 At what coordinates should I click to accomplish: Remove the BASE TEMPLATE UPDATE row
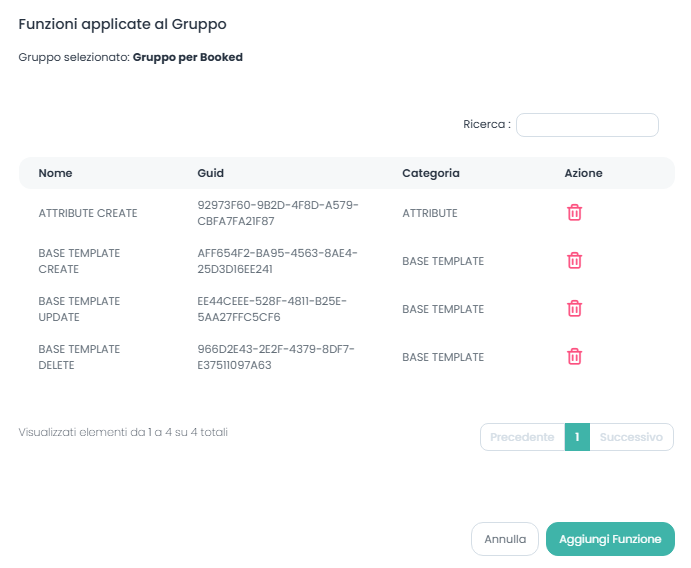coord(574,309)
